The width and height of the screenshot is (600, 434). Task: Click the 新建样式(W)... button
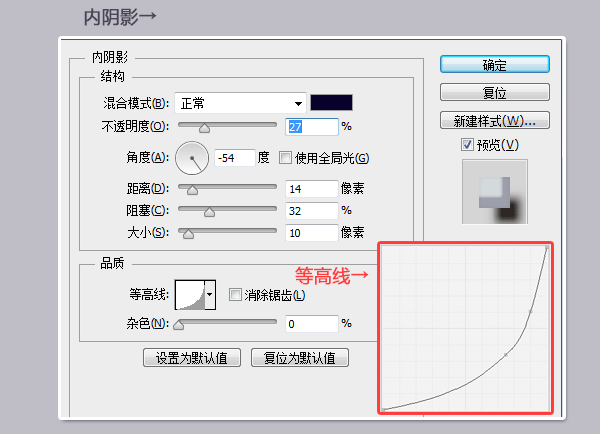(x=495, y=121)
